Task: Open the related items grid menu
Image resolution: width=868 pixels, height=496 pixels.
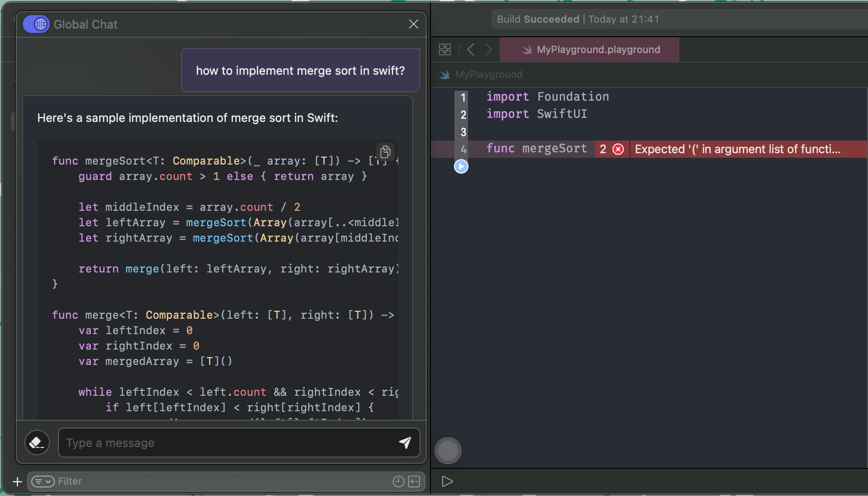Action: (x=445, y=49)
